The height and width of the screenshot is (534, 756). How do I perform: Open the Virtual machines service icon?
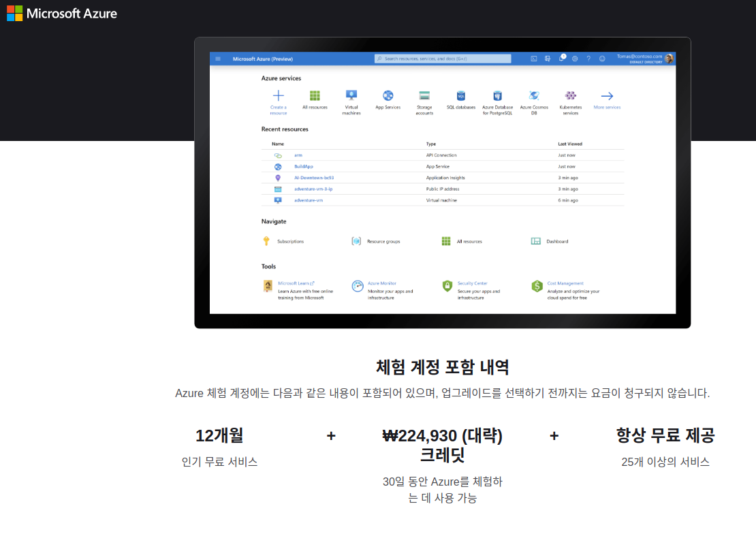[351, 95]
